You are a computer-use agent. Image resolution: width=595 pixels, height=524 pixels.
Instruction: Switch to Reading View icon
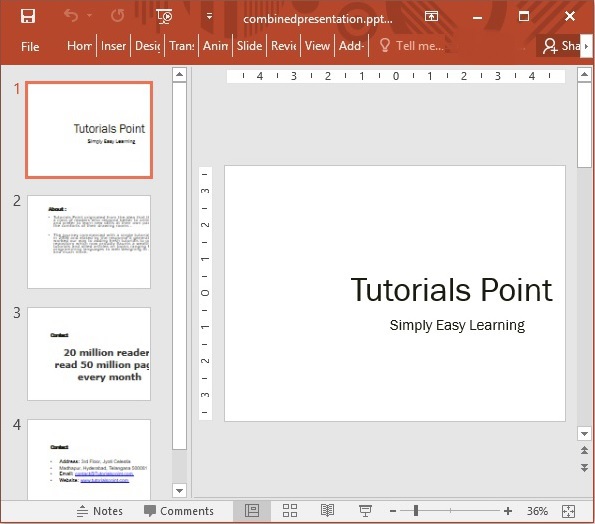(x=327, y=511)
